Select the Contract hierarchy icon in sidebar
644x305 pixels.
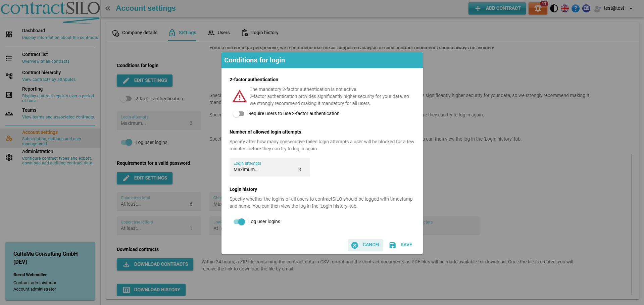pyautogui.click(x=9, y=76)
